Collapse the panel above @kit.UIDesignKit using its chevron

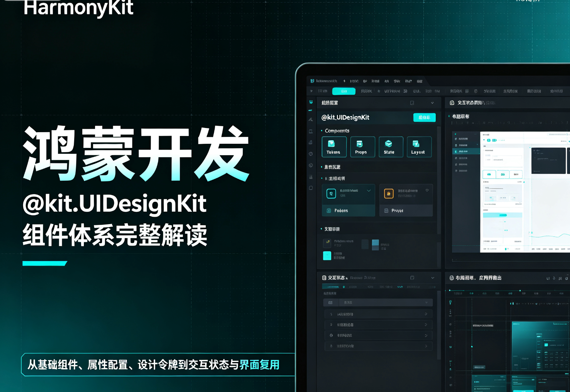(432, 103)
